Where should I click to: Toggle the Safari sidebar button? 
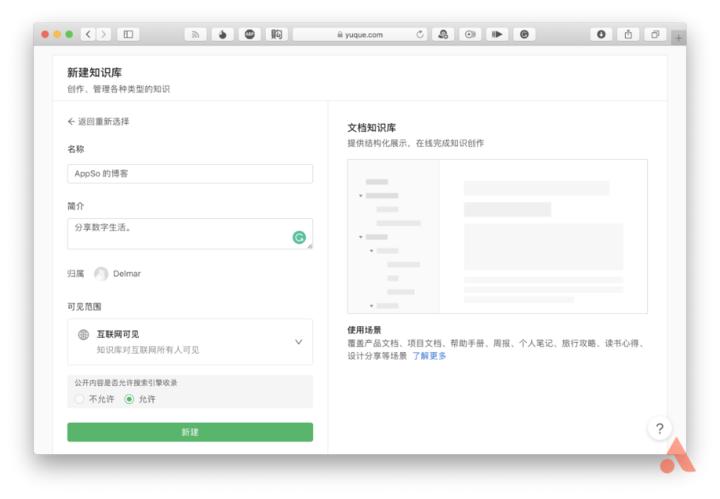point(129,34)
